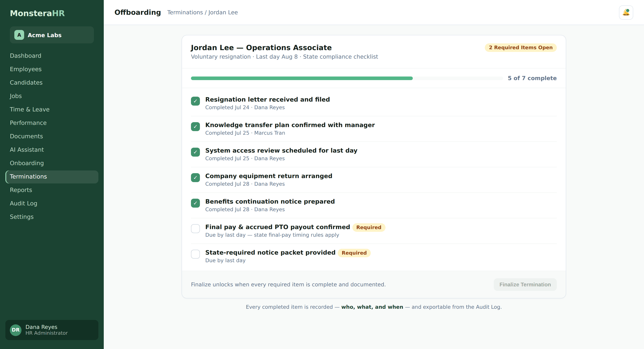Click the checklist progress bar
This screenshot has height=349, width=644.
tap(347, 78)
